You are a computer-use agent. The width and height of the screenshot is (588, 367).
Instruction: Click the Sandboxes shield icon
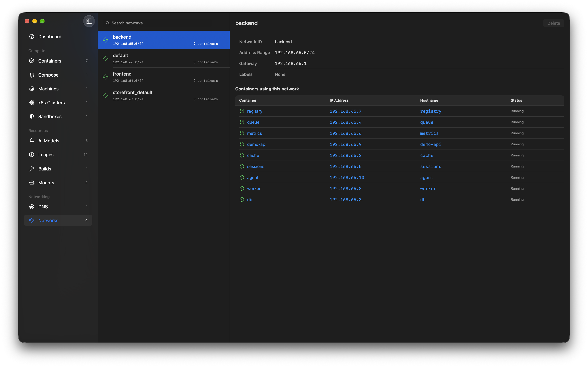tap(32, 117)
